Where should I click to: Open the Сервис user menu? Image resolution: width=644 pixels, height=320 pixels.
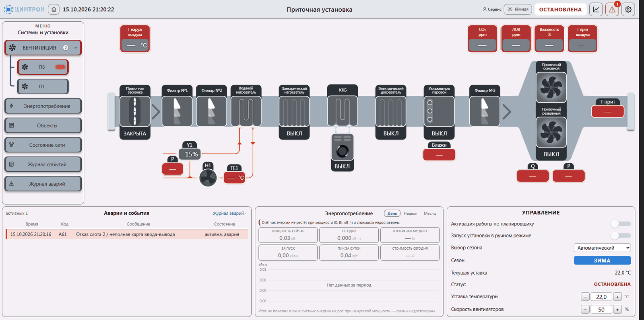click(492, 9)
